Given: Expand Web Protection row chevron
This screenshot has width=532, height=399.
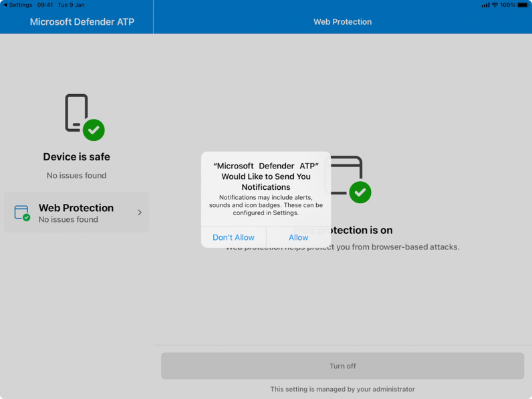Looking at the screenshot, I should [x=140, y=213].
